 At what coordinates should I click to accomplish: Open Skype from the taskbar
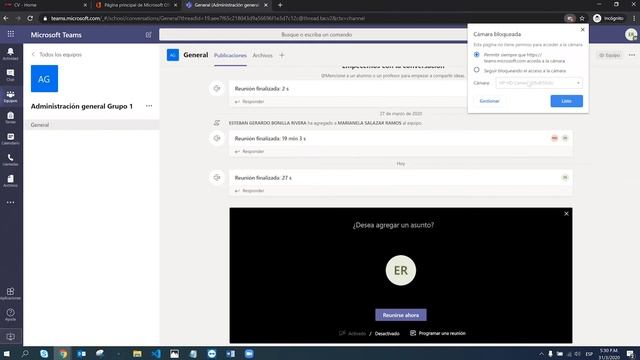coord(44,353)
